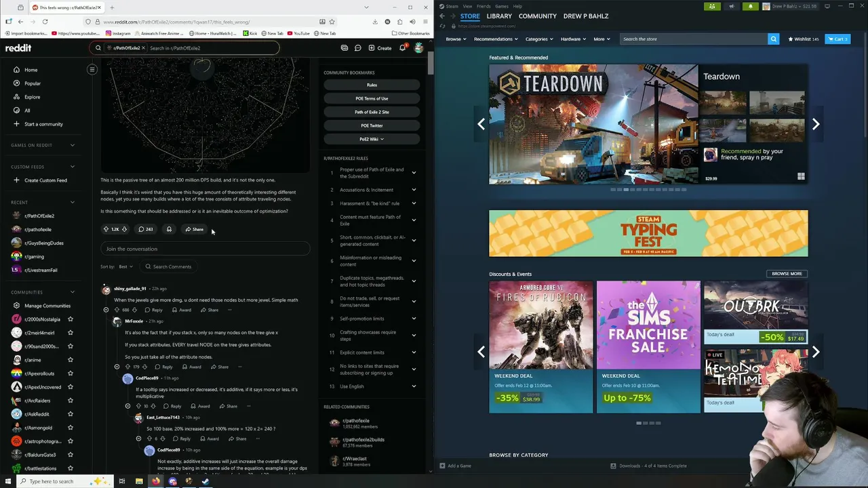Expand rule 1 Proper use of subreddit
The image size is (868, 488).
(x=414, y=173)
